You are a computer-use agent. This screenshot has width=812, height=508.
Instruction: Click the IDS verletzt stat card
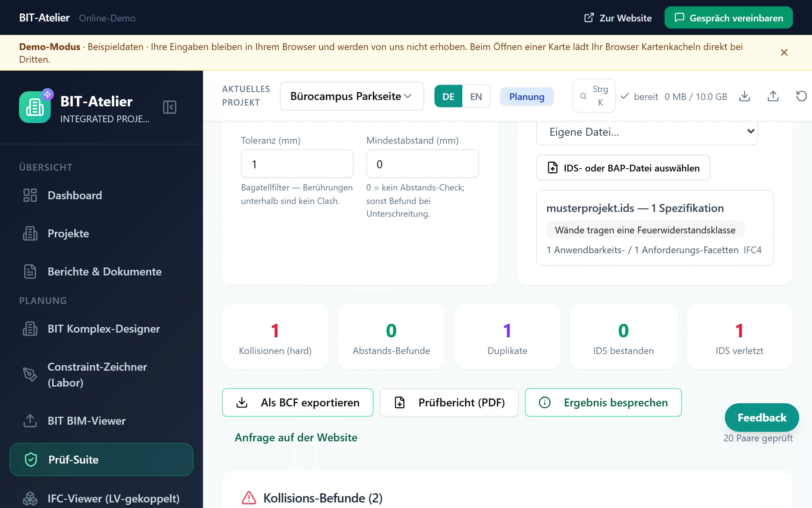click(739, 337)
